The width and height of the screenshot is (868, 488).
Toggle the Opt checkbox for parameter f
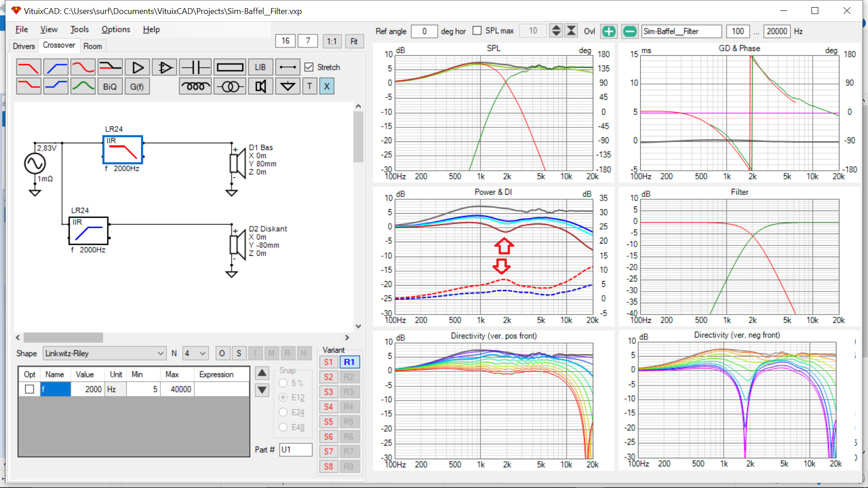coord(29,389)
